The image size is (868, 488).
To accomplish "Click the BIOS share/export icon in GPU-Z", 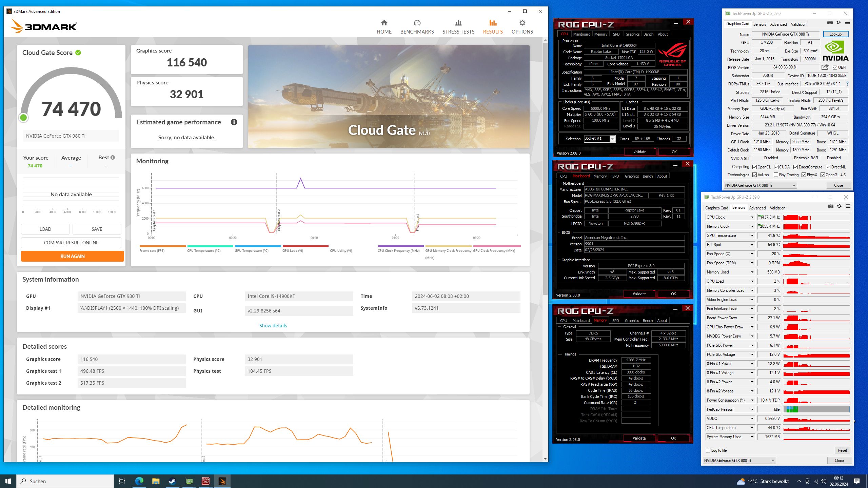I will [x=825, y=67].
